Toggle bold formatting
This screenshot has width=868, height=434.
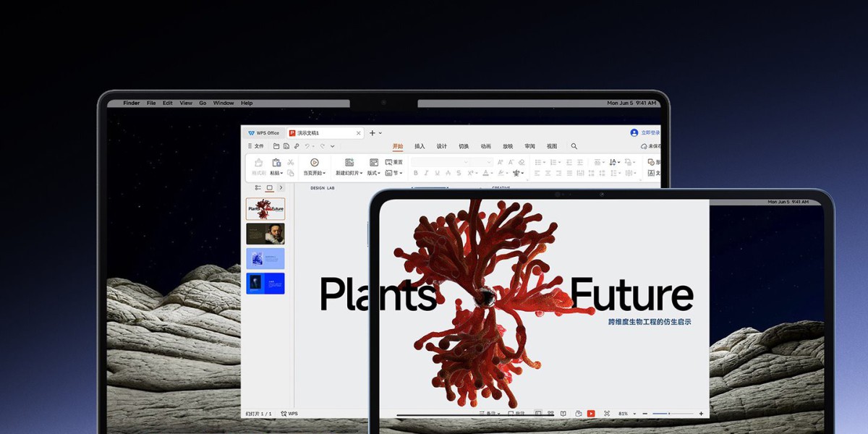[415, 174]
